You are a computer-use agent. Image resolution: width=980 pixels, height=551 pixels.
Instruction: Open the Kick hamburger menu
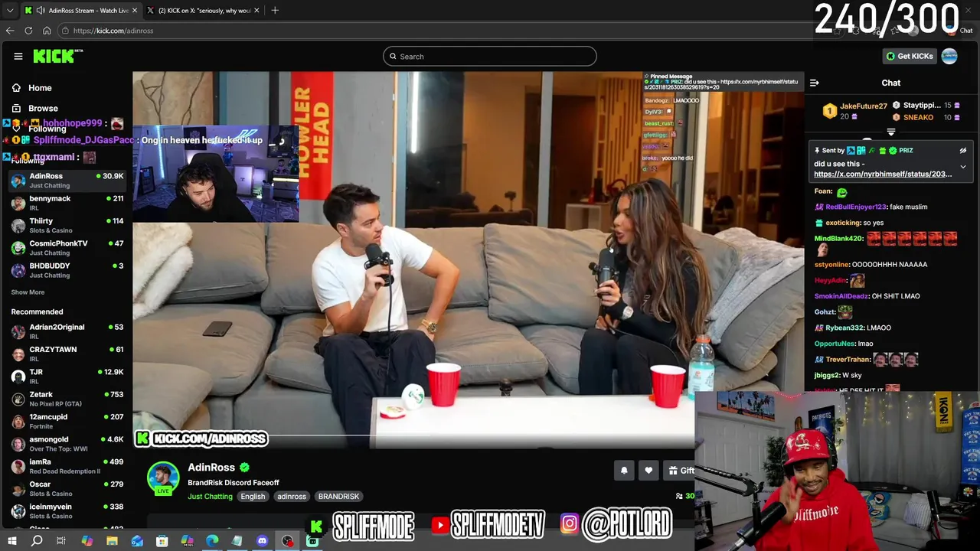click(x=18, y=56)
